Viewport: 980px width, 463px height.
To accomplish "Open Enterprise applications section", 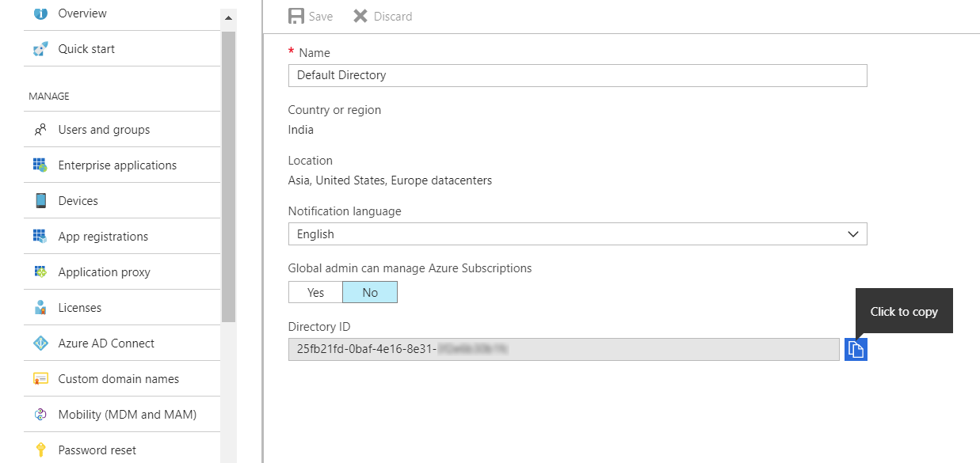I will coord(122,165).
